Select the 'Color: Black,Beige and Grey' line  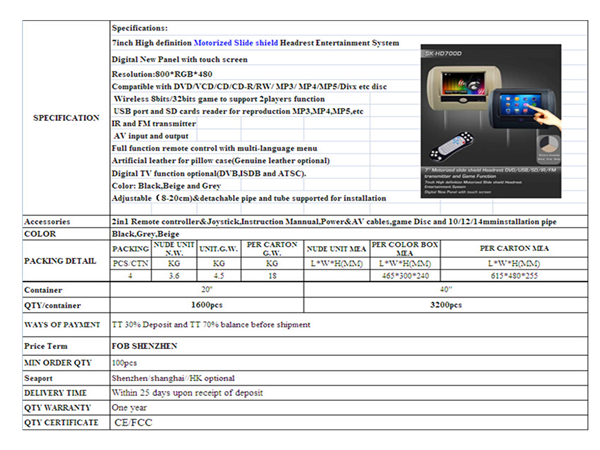tap(166, 186)
